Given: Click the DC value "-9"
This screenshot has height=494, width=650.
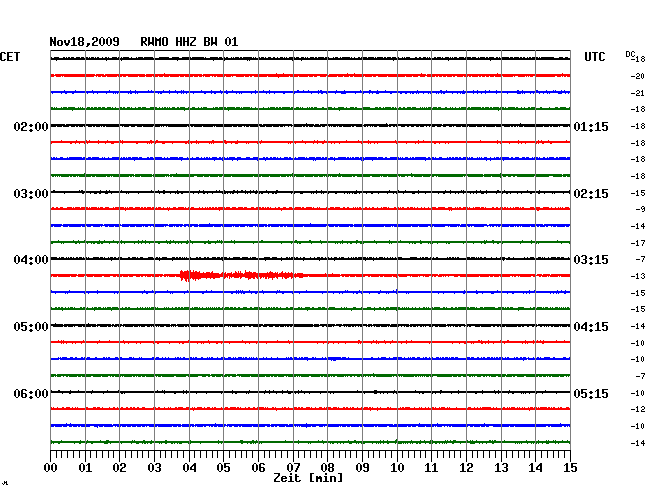Looking at the screenshot, I should (x=640, y=209).
